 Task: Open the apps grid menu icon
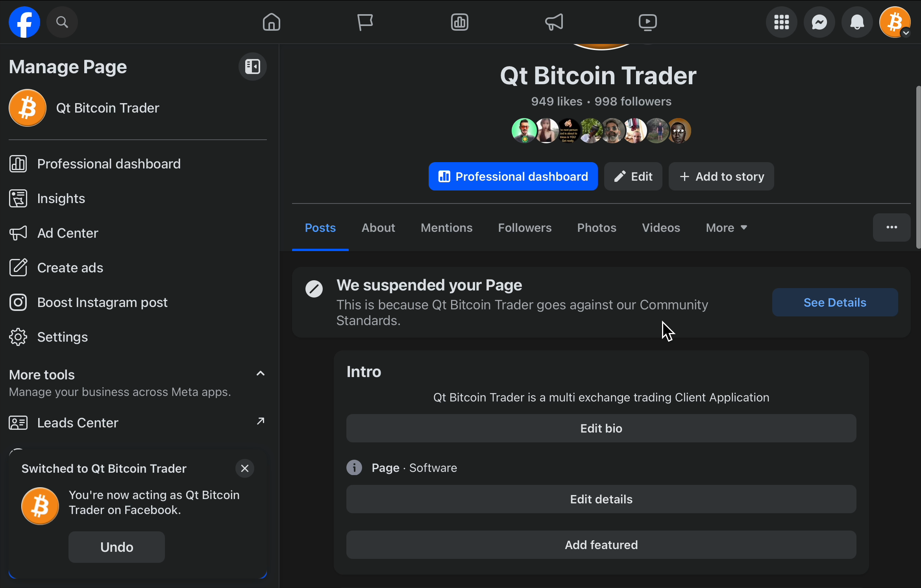(x=782, y=22)
